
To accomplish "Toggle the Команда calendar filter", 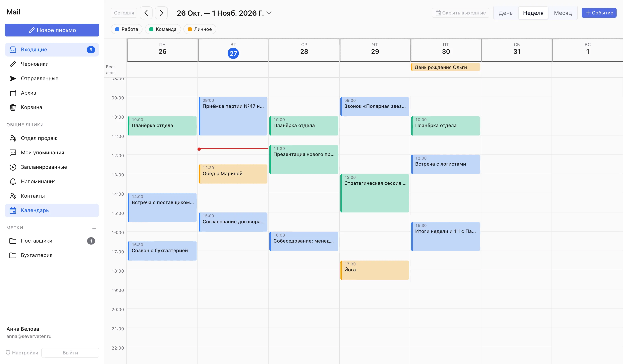I will [163, 29].
